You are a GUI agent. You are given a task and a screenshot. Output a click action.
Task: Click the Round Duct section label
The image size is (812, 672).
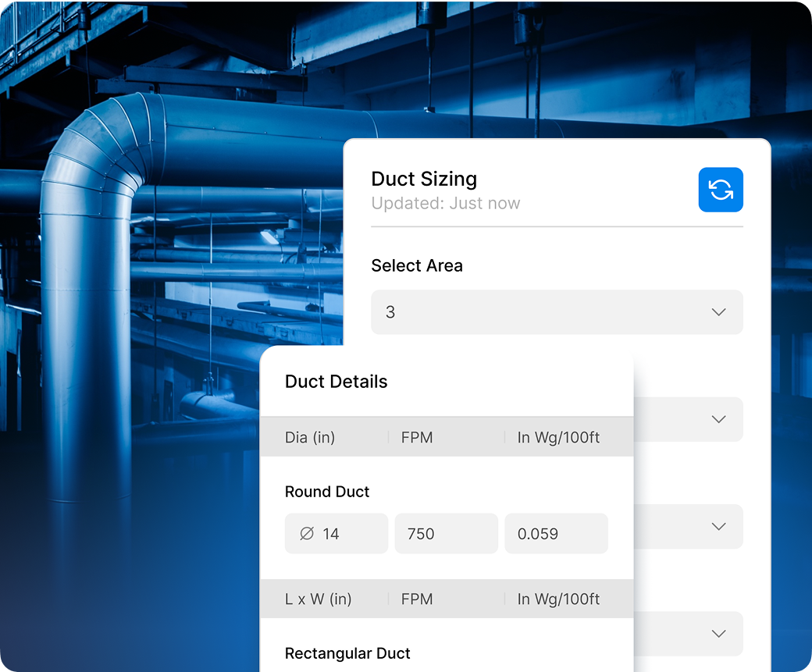coord(327,492)
